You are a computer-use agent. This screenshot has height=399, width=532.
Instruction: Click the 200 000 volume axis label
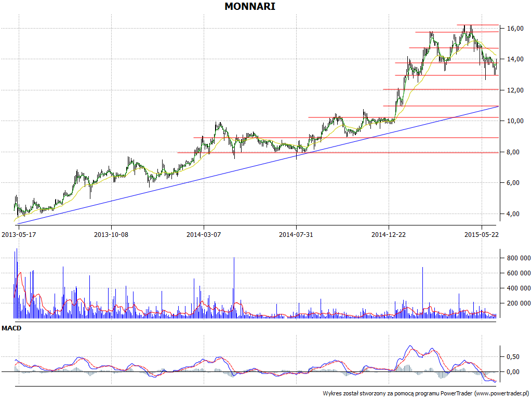pos(519,303)
